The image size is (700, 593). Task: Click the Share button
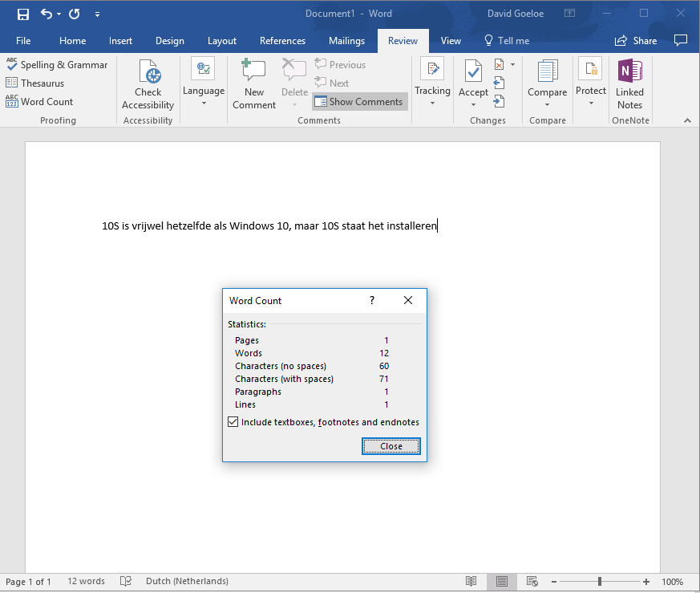[x=636, y=41]
